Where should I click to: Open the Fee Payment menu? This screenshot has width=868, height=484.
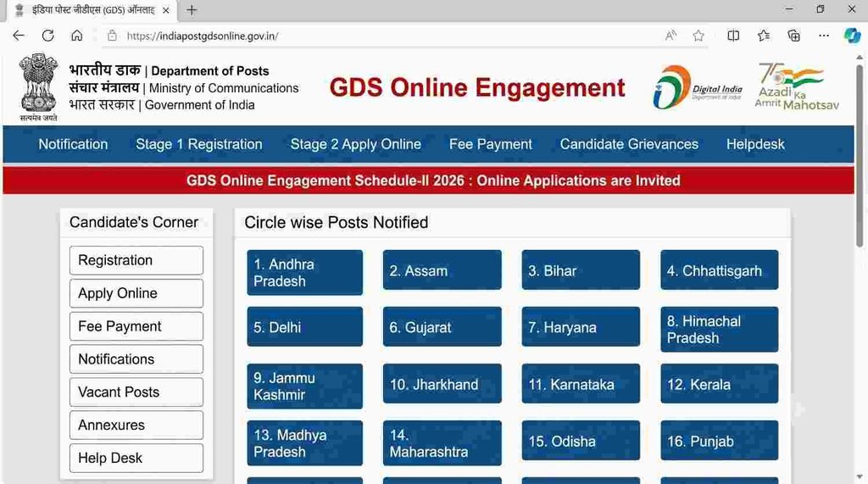[x=491, y=144]
